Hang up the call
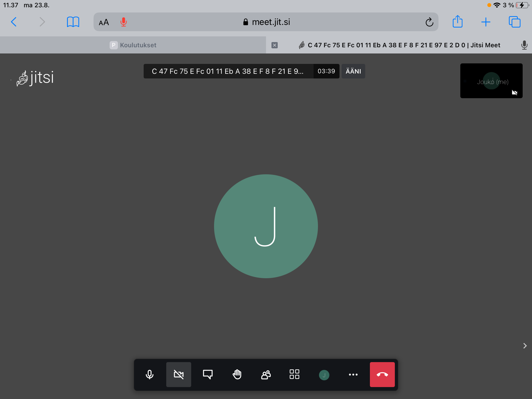The image size is (532, 399). 382,375
